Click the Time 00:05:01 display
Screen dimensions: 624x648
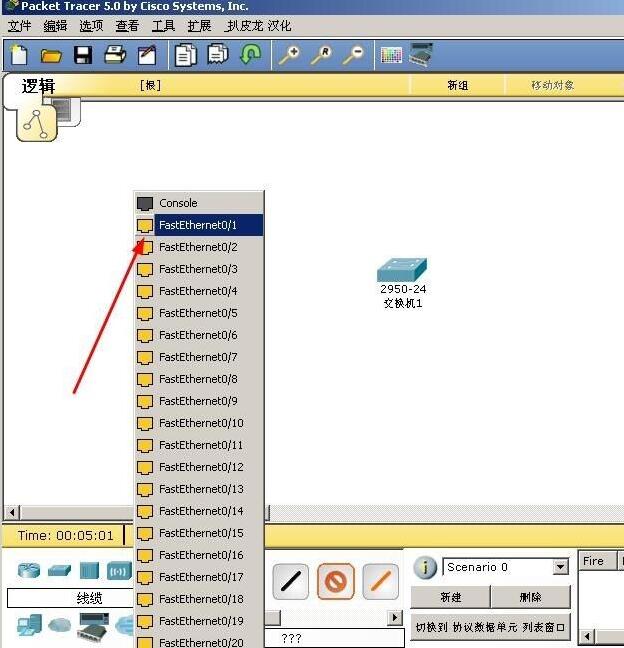tap(65, 536)
